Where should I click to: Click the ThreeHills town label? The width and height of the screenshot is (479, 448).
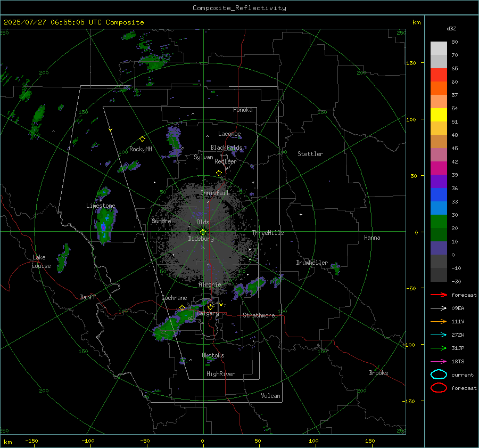point(268,233)
